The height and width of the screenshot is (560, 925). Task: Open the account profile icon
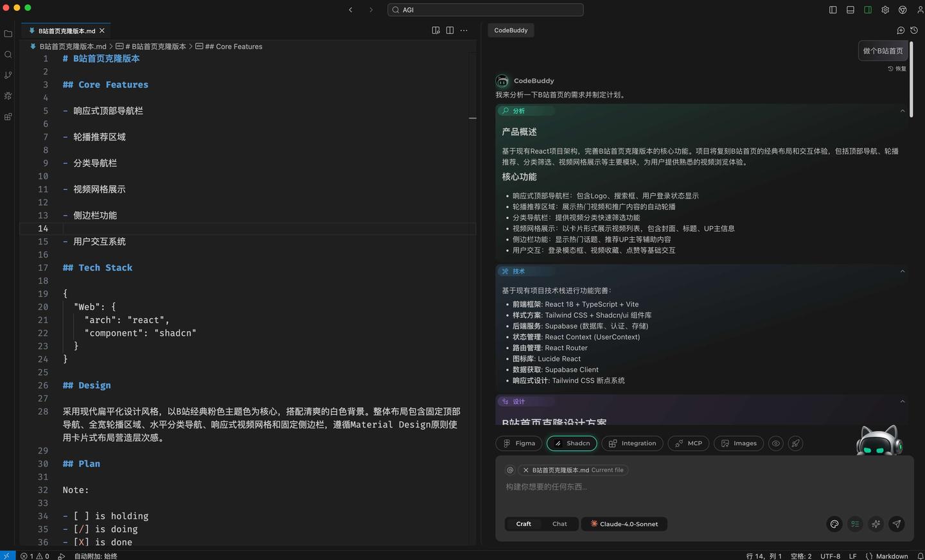[x=920, y=10]
